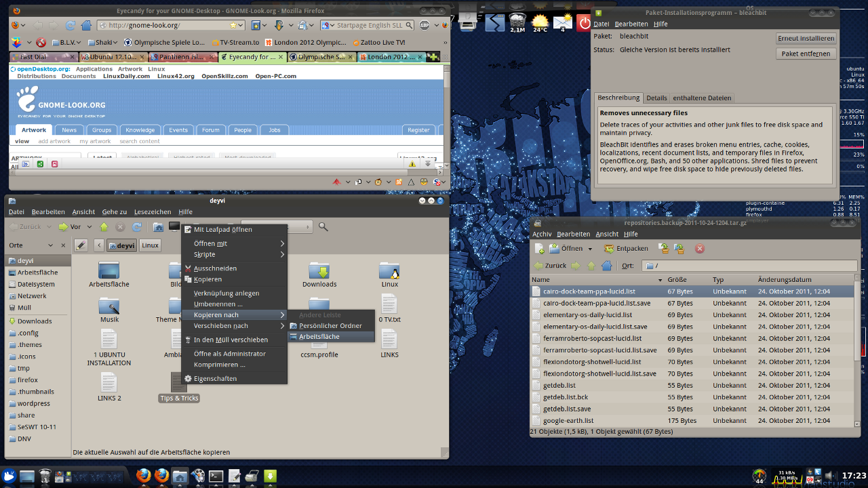Click the green download arrow in bottom panel
Image resolution: width=868 pixels, height=488 pixels.
click(270, 476)
